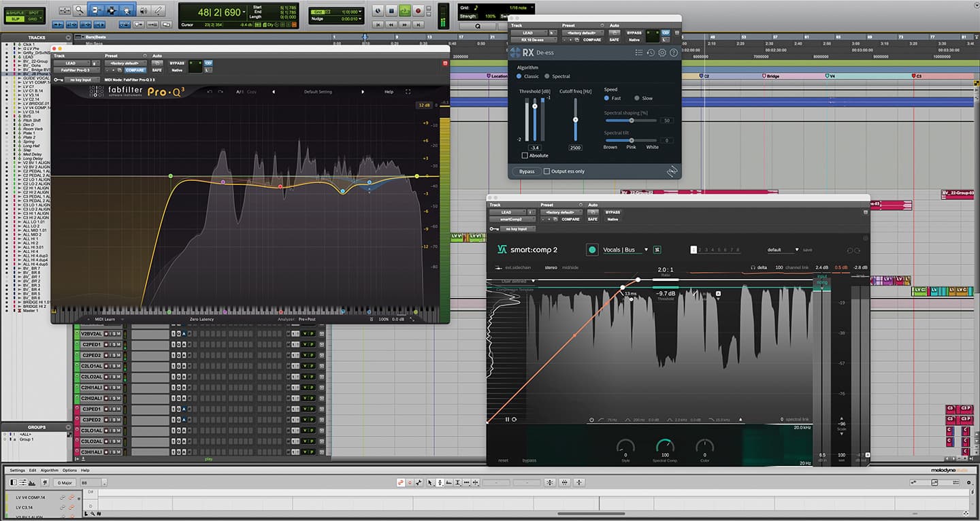Select Classic algorithm radio in RX De-ess
Screen dimensions: 980x521
pyautogui.click(x=520, y=76)
